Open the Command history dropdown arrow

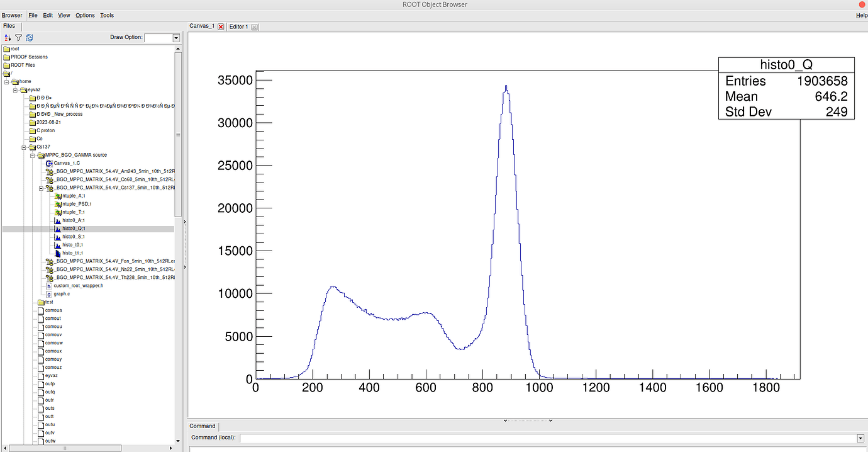point(860,438)
